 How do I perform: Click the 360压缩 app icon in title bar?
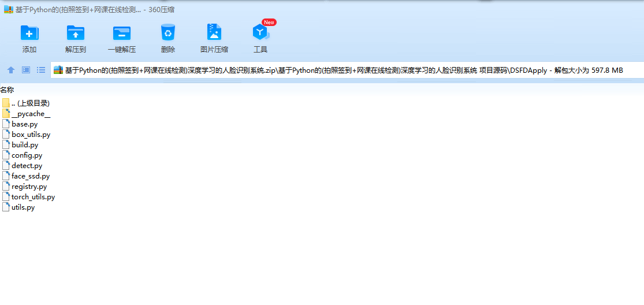[x=8, y=10]
